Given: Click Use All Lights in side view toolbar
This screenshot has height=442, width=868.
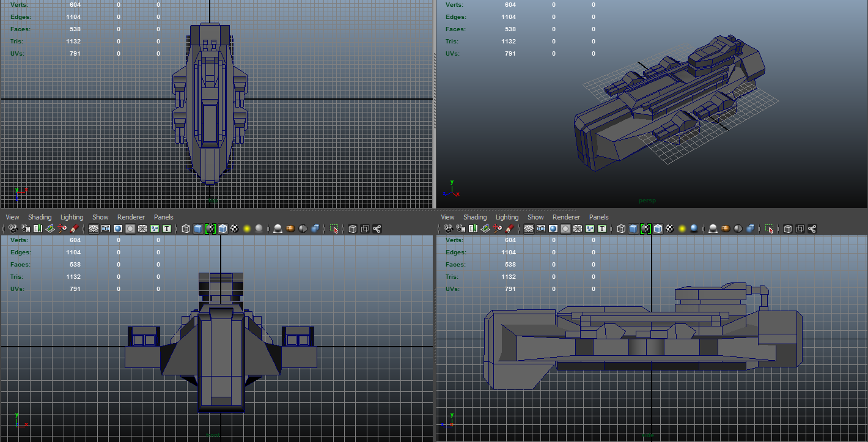Looking at the screenshot, I should click(x=682, y=229).
